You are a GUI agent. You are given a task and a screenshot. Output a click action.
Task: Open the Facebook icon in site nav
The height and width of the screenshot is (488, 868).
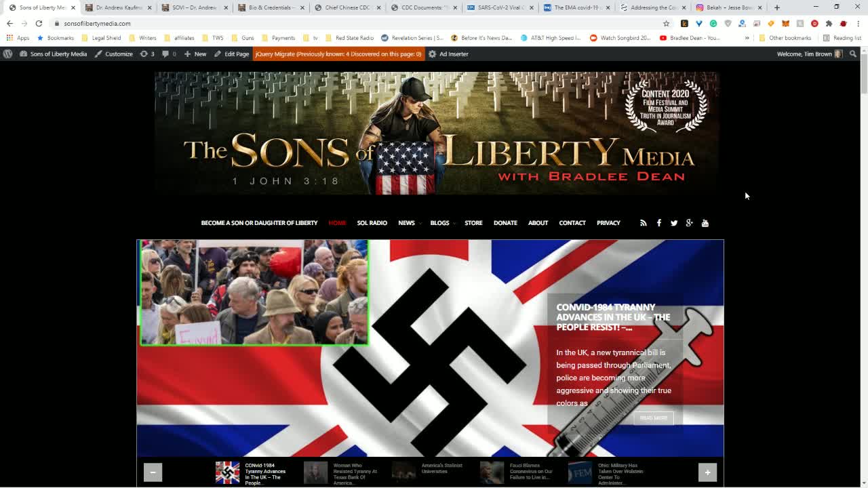pos(658,223)
